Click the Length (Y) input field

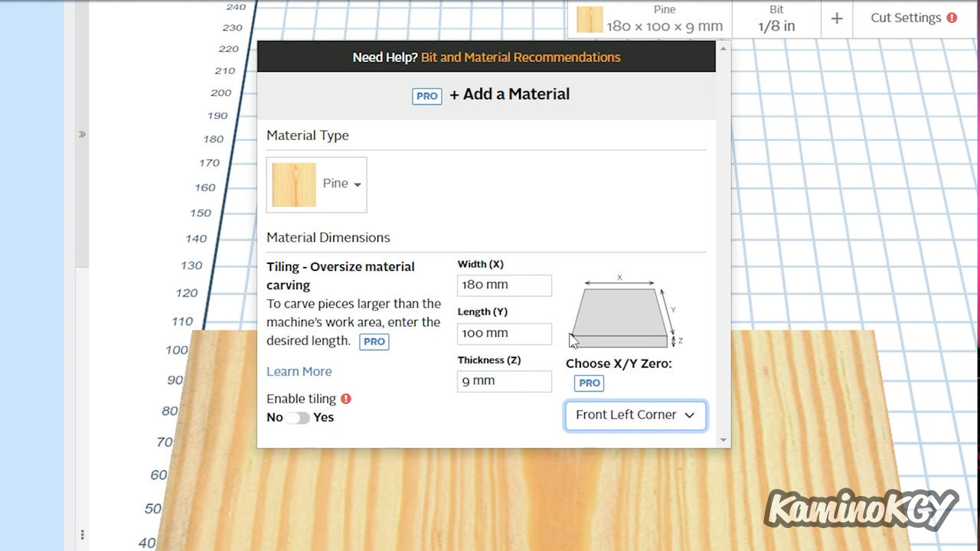pyautogui.click(x=505, y=334)
